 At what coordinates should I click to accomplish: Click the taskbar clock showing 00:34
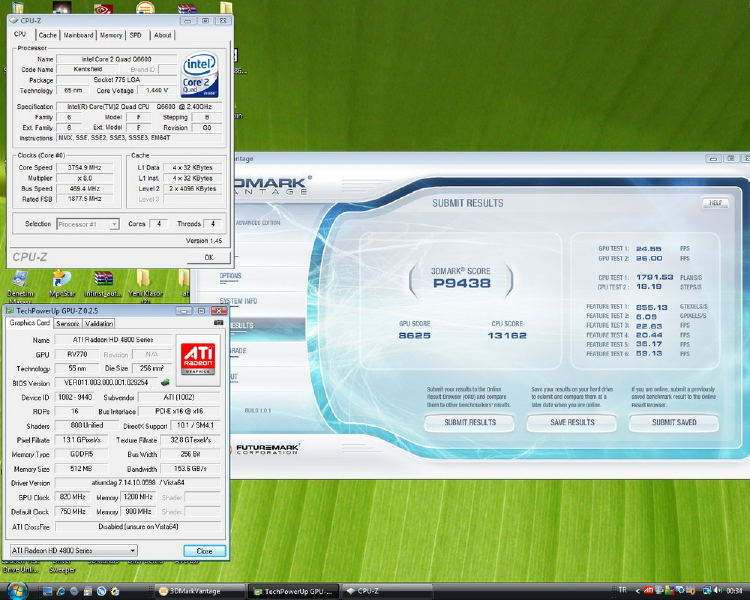[x=734, y=591]
